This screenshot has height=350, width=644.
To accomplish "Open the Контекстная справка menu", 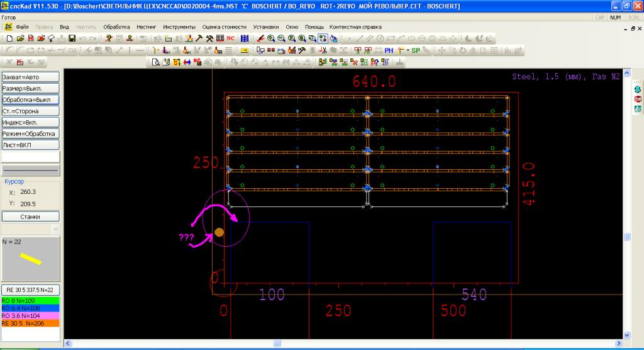I will click(356, 26).
